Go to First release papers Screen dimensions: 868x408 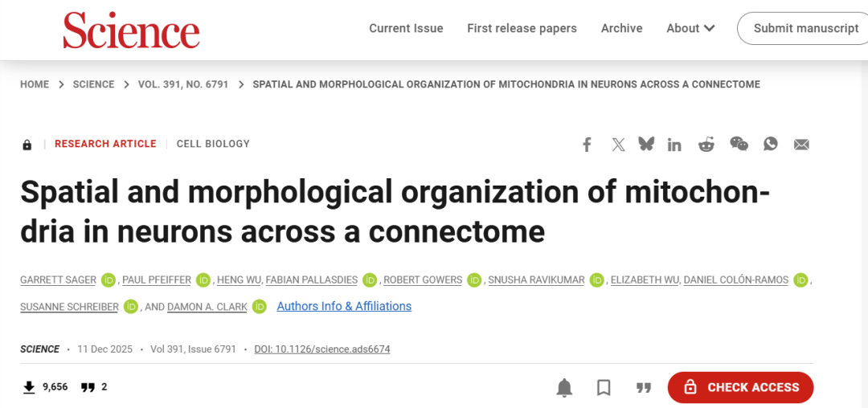[522, 28]
